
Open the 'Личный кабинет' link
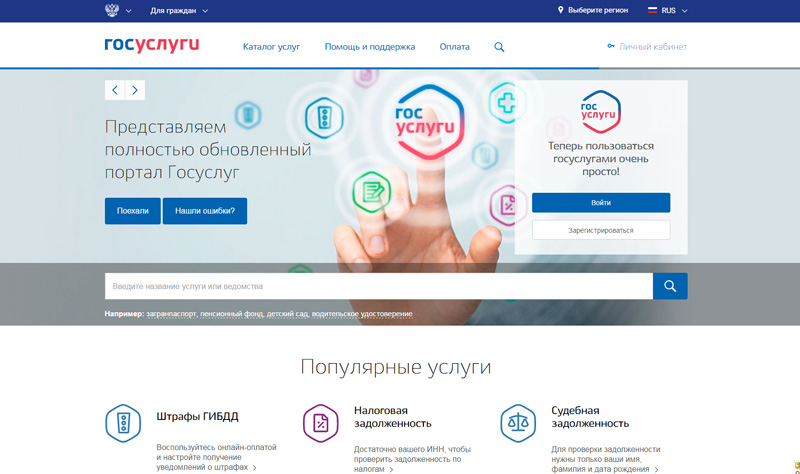point(653,47)
